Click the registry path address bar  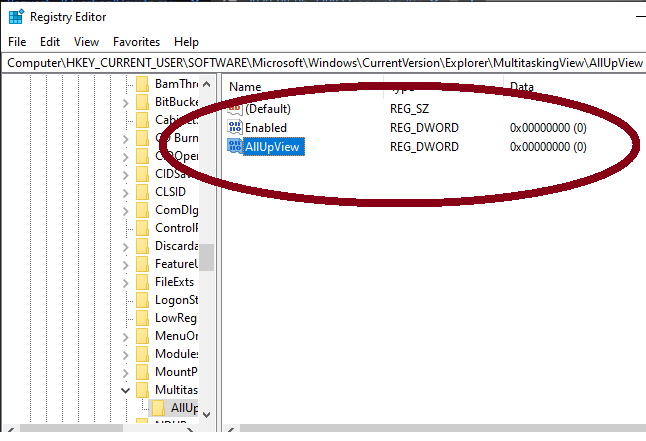(325, 63)
